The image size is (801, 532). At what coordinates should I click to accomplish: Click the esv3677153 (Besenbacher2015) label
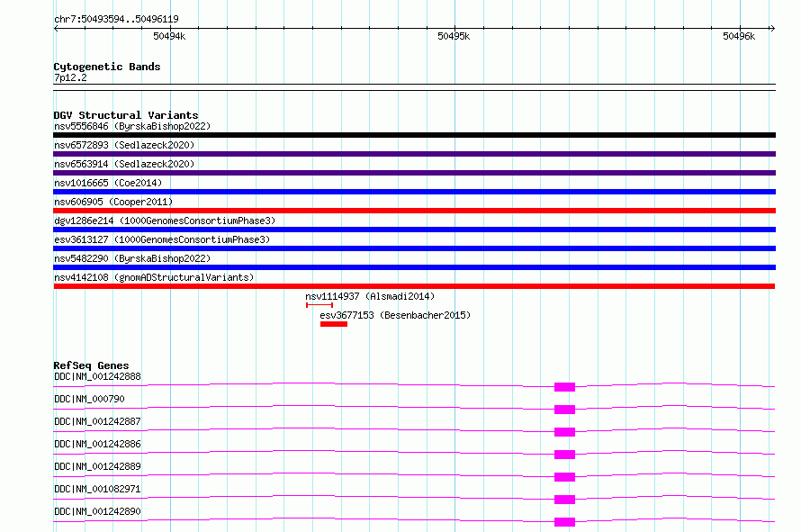coord(395,315)
